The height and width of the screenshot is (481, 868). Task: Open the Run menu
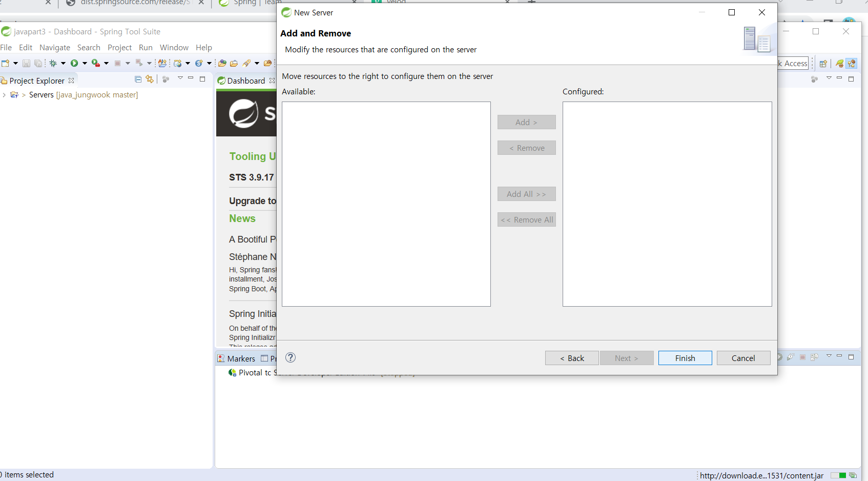146,47
